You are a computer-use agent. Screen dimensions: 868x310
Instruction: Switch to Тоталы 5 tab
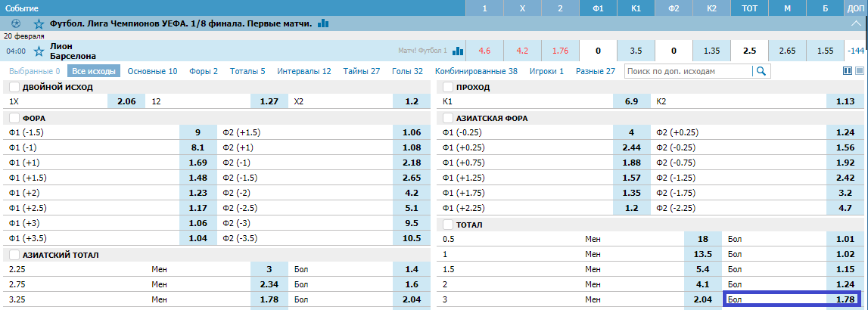[247, 71]
